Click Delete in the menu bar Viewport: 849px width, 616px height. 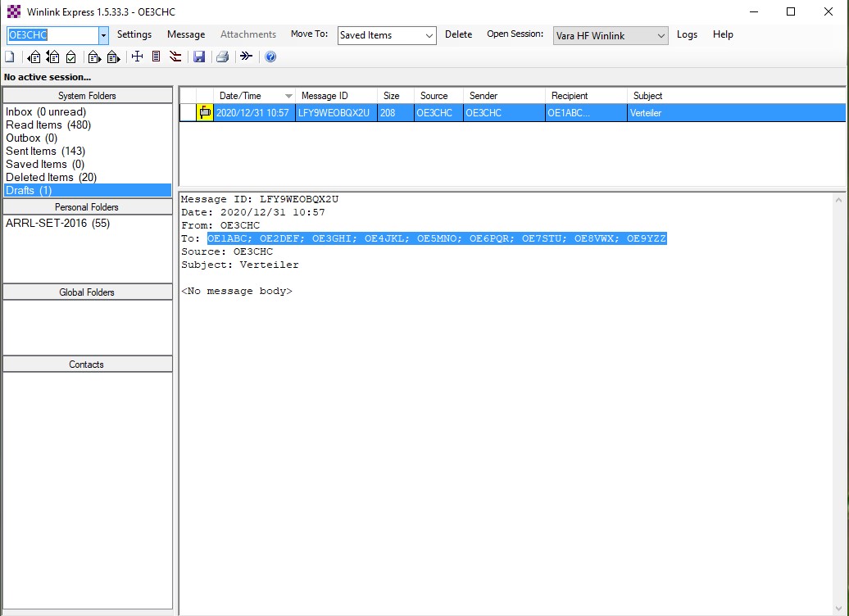point(459,34)
